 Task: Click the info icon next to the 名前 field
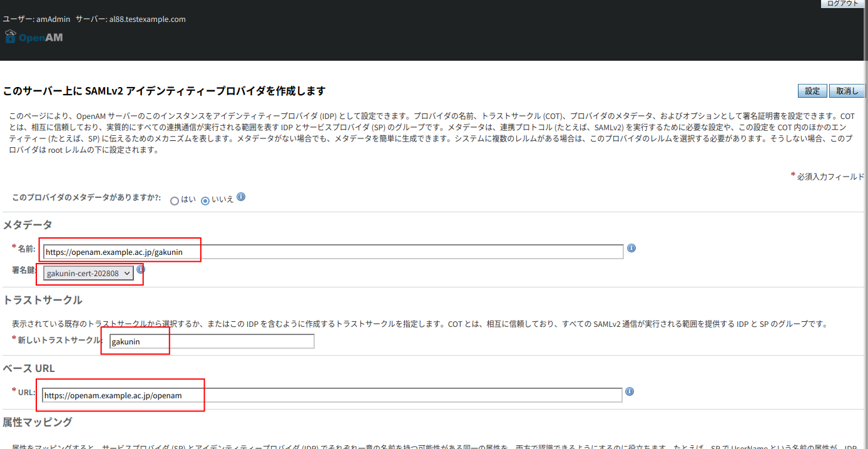pos(631,248)
